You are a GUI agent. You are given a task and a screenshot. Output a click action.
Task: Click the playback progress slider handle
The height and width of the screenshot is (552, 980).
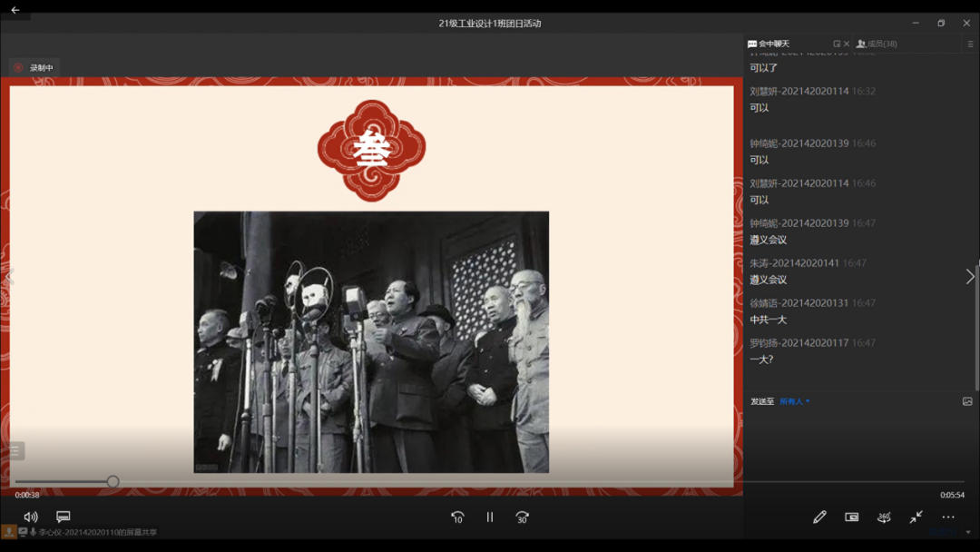tap(113, 481)
